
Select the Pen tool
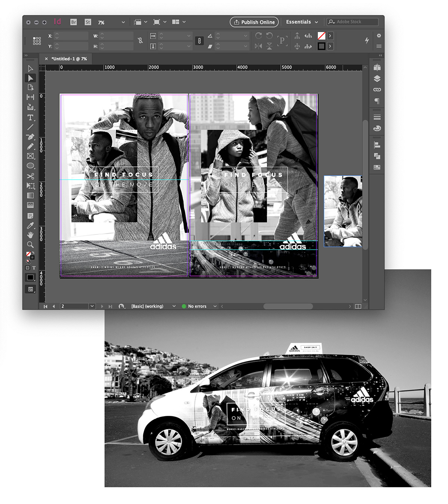[31, 137]
